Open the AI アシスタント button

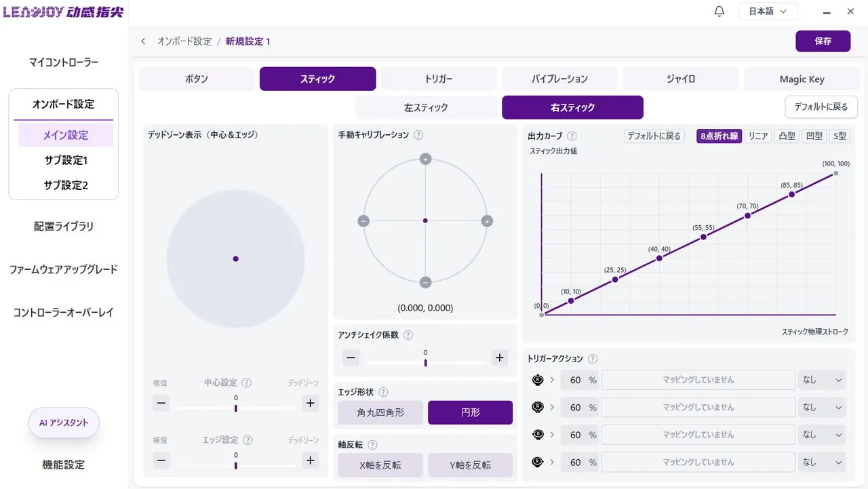pyautogui.click(x=64, y=423)
